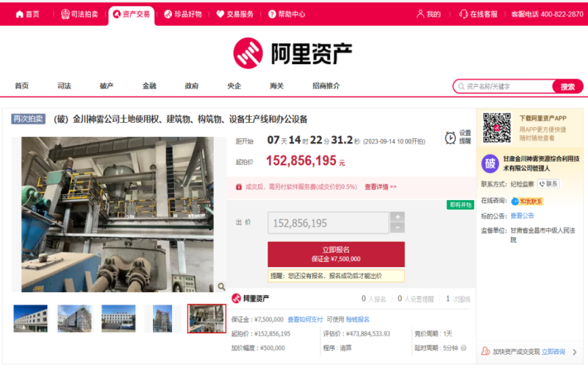Click the 加价幅度 ¥500,000 text
This screenshot has height=368, width=588.
258,348
